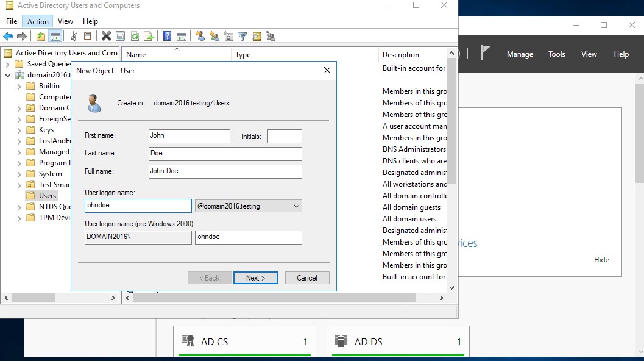Expand the Builtin folder

(x=19, y=87)
